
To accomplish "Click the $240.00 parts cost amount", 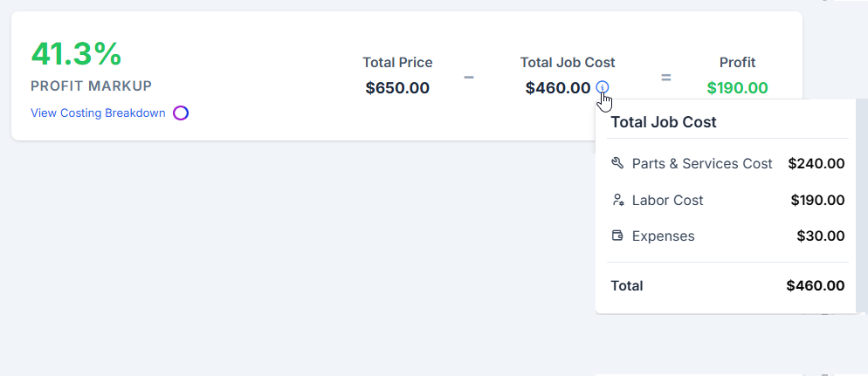I will [x=816, y=164].
